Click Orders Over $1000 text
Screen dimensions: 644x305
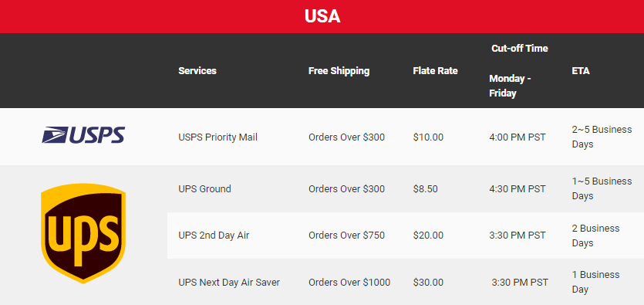pos(349,283)
